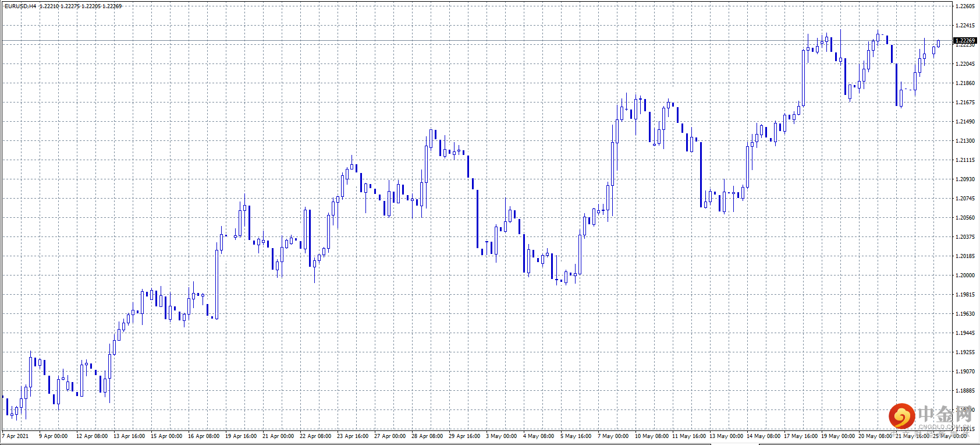Click the 3 May 00:00 time label
Screen dimensions: 980x445
501,436
